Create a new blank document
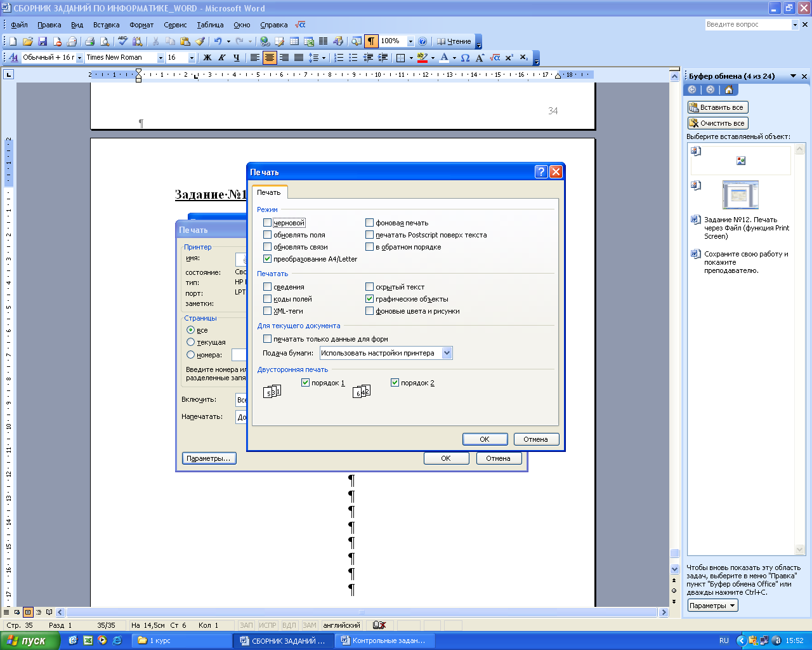Viewport: 812px width, 650px height. click(13, 41)
